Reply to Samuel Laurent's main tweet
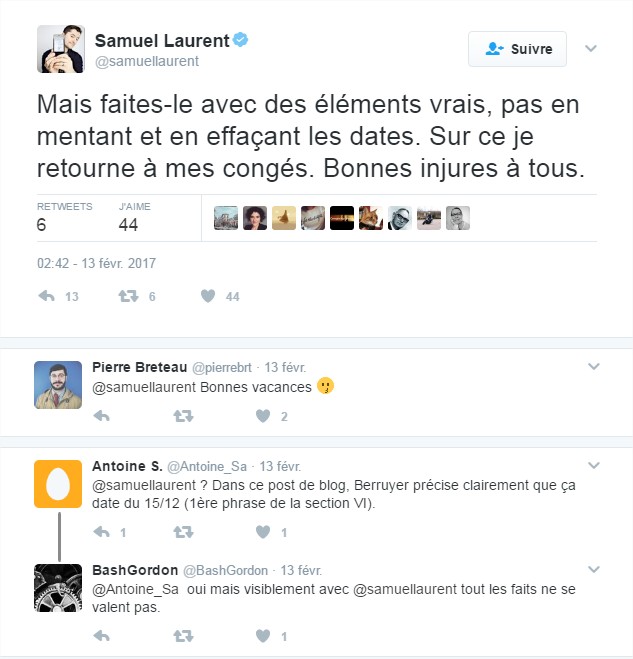This screenshot has width=633, height=659. pyautogui.click(x=47, y=296)
